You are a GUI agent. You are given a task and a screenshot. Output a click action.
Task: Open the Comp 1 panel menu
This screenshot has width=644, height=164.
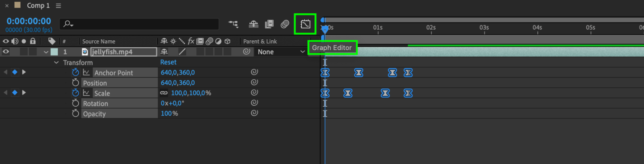[x=58, y=6]
